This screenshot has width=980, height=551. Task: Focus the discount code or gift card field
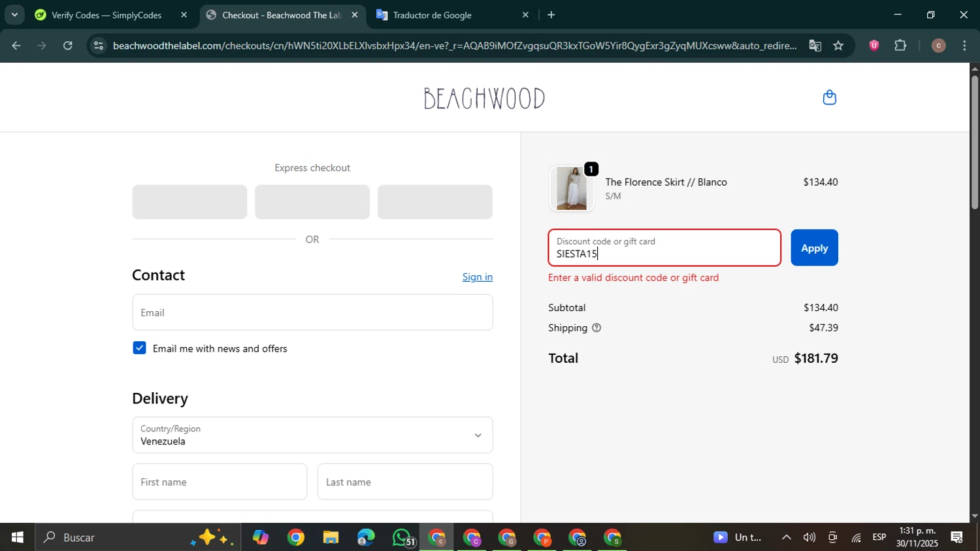(664, 248)
